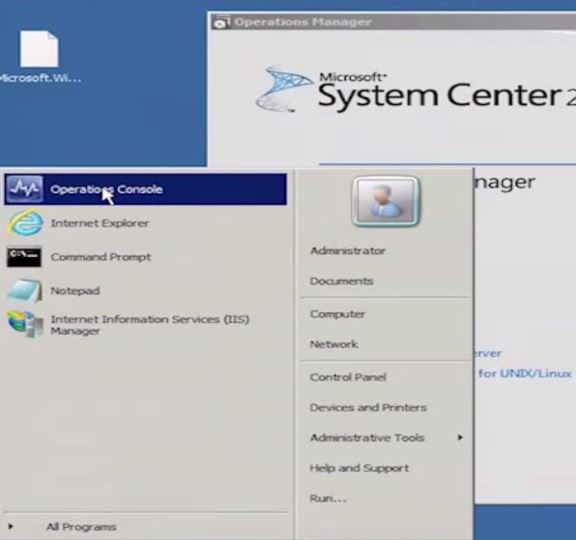Expand All Programs using its arrow

pos(10,526)
